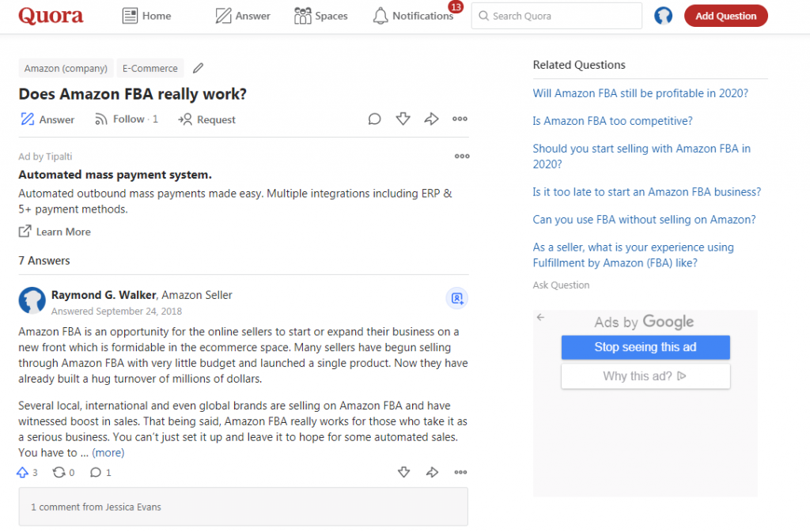810x532 pixels.
Task: Click the Add Question button
Action: coord(726,16)
